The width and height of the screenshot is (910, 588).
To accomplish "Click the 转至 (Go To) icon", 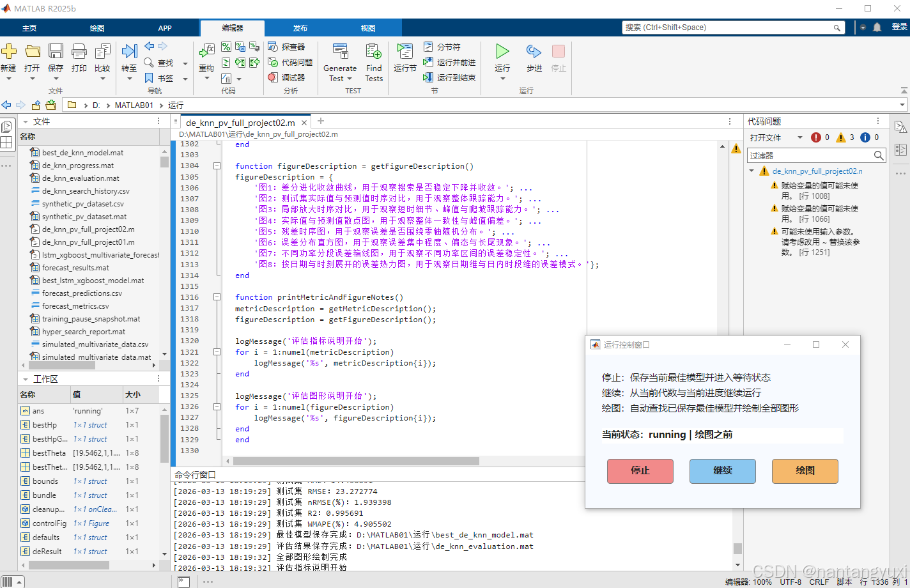I will (129, 51).
